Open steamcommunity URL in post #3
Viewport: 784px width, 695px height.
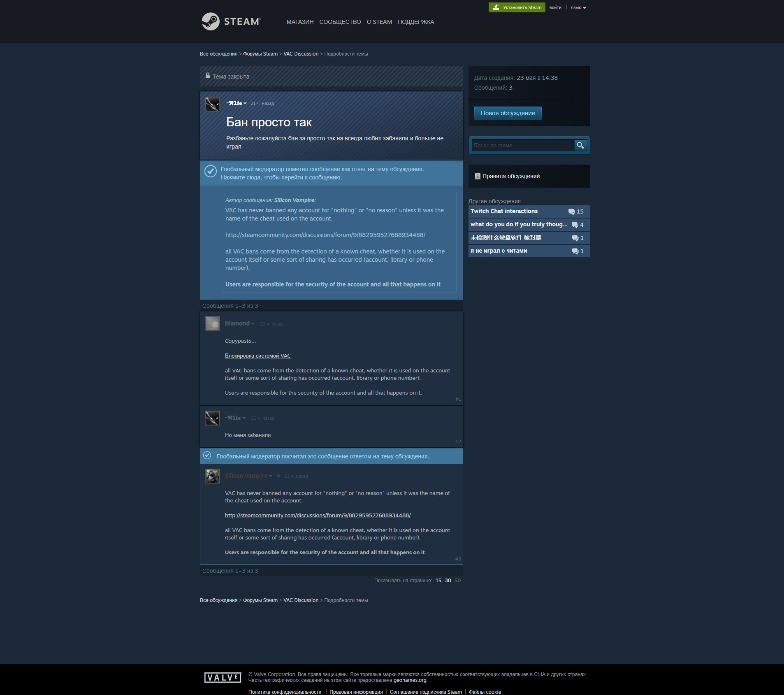(x=318, y=516)
